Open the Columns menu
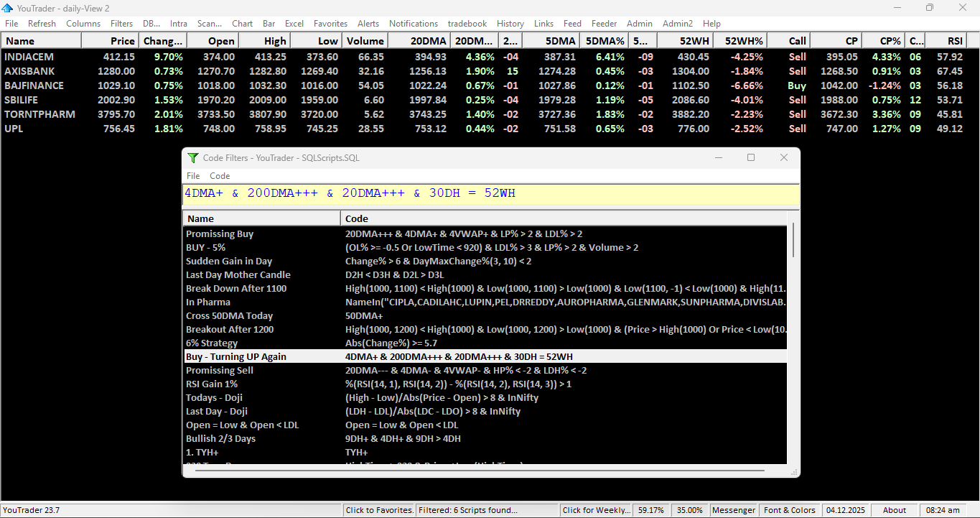Image resolution: width=980 pixels, height=518 pixels. click(83, 24)
